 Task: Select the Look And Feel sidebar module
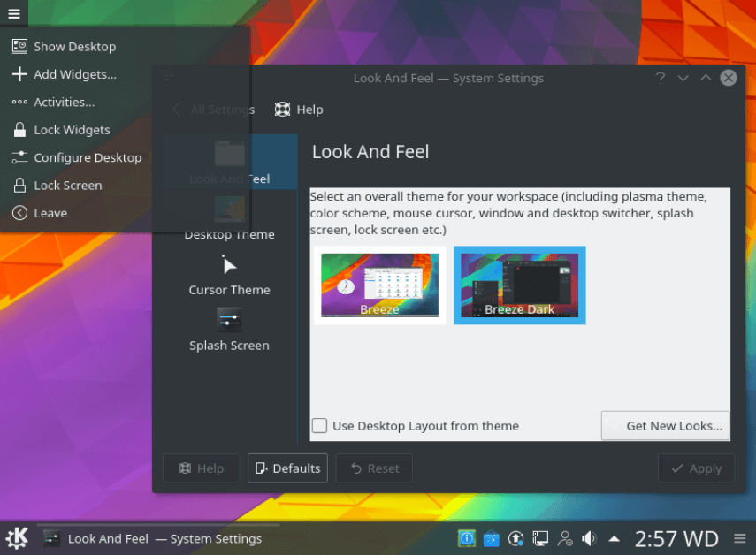tap(230, 163)
